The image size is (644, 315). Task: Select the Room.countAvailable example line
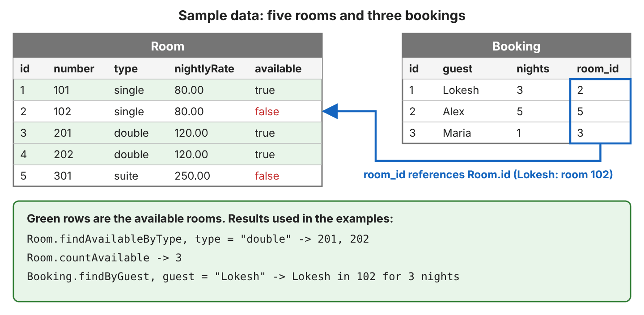104,258
